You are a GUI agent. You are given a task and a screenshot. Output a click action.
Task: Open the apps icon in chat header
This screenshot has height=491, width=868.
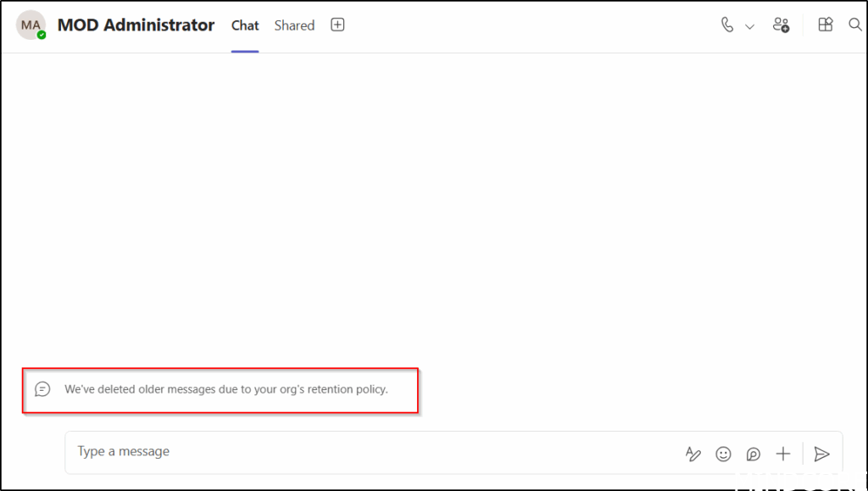[826, 25]
